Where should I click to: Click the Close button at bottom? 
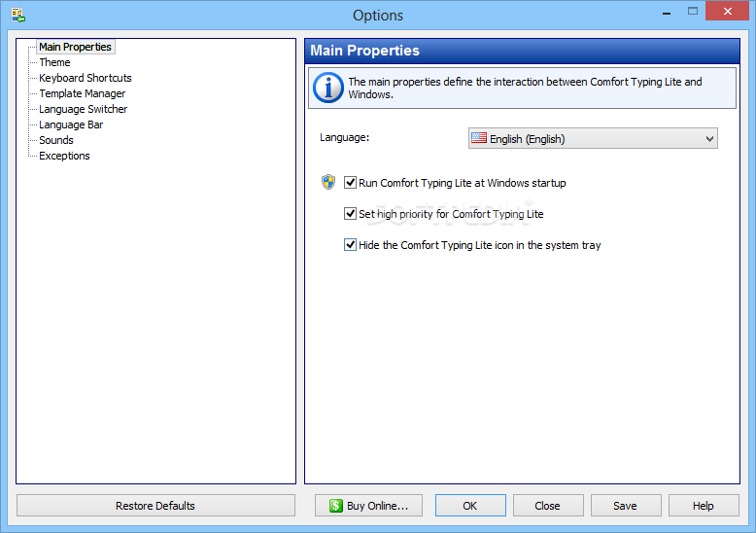(x=548, y=506)
